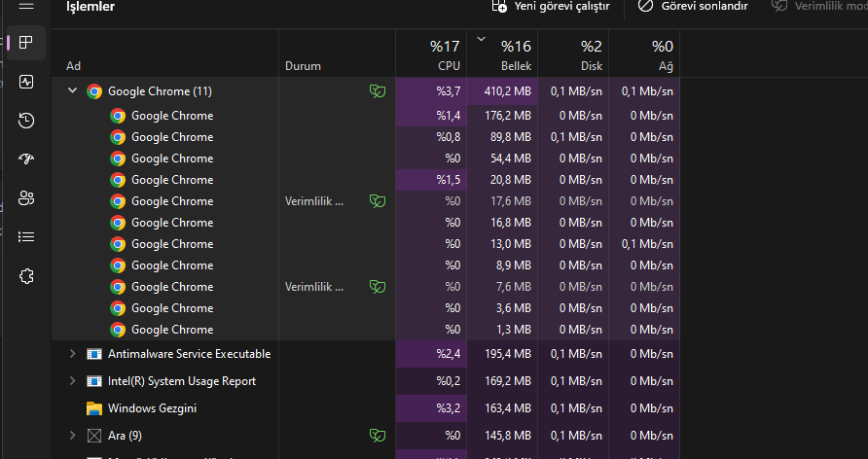Image resolution: width=868 pixels, height=459 pixels.
Task: Expand Antimalware Service Executable process
Action: coord(72,354)
